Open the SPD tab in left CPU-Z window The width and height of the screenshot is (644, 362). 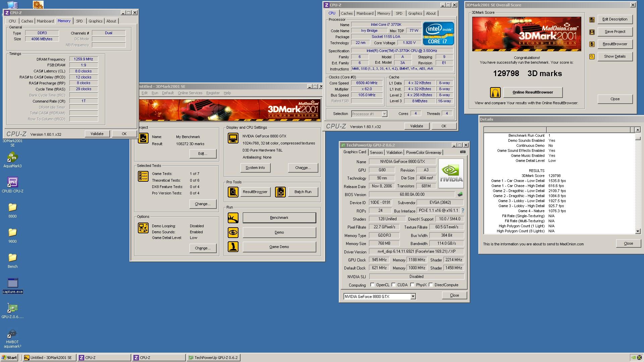tap(79, 21)
